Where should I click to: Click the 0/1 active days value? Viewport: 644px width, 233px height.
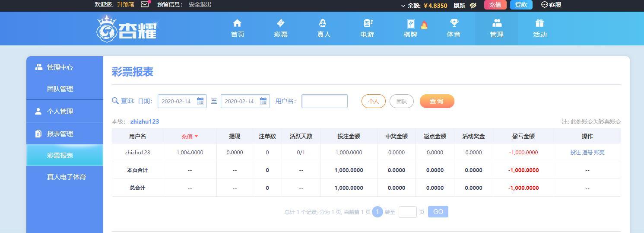301,152
